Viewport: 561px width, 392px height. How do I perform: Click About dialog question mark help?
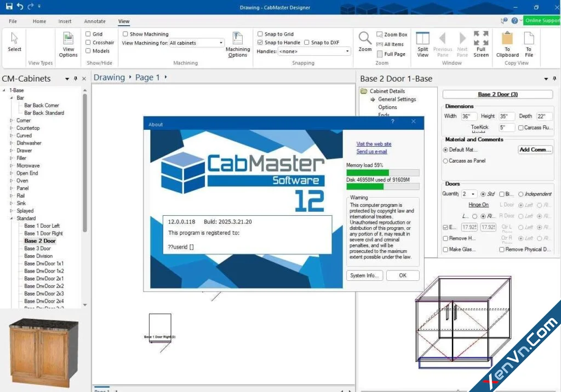pos(392,122)
